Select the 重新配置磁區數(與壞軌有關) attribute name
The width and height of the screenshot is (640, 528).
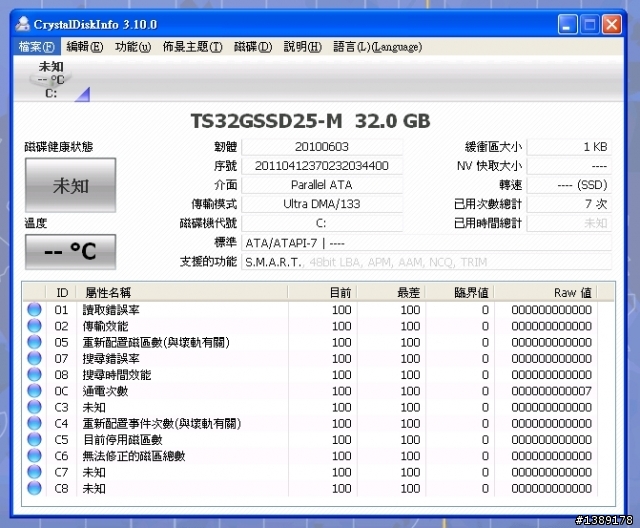pos(156,342)
